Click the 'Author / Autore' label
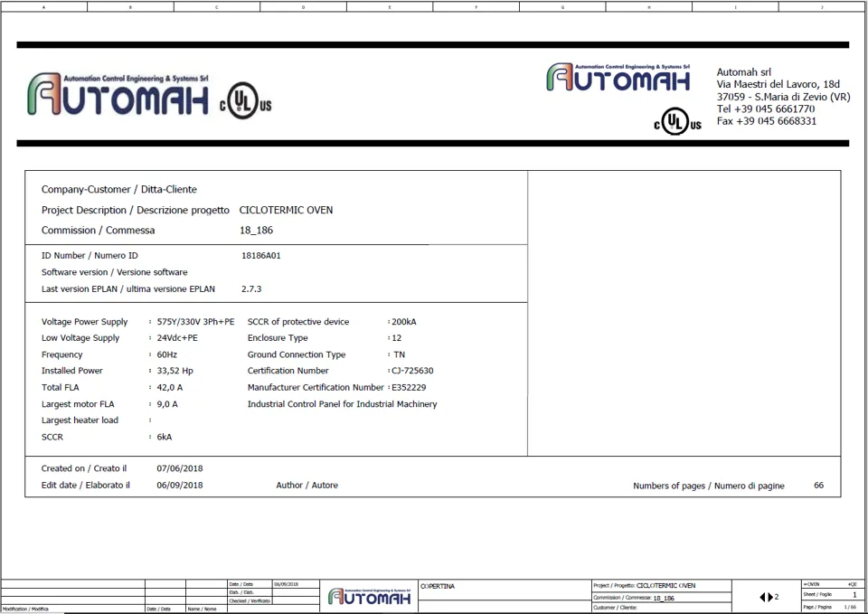The width and height of the screenshot is (868, 614). pos(307,485)
